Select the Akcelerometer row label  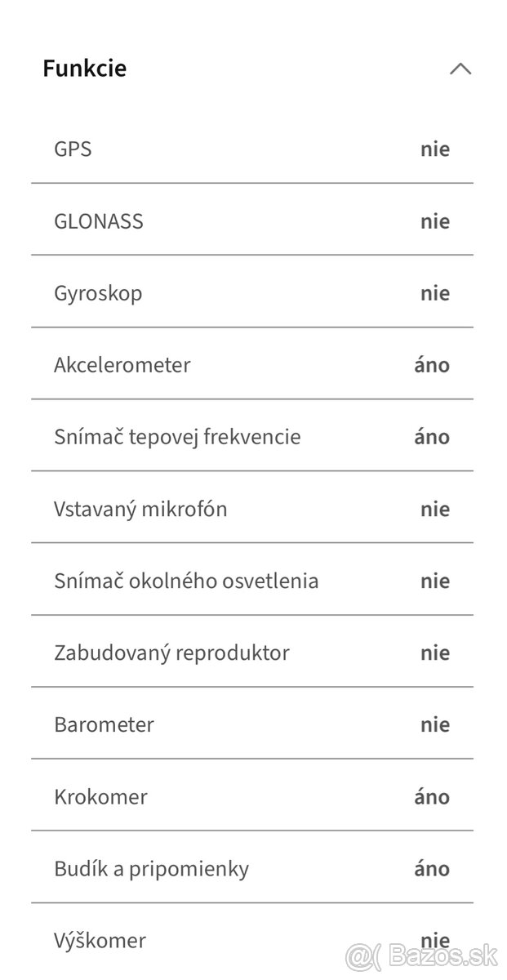click(x=122, y=365)
